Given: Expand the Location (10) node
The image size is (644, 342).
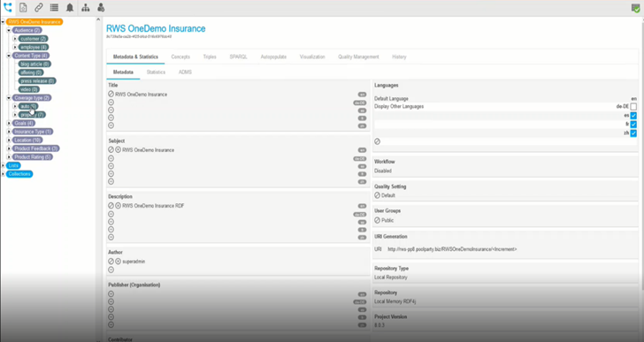Looking at the screenshot, I should [x=9, y=140].
